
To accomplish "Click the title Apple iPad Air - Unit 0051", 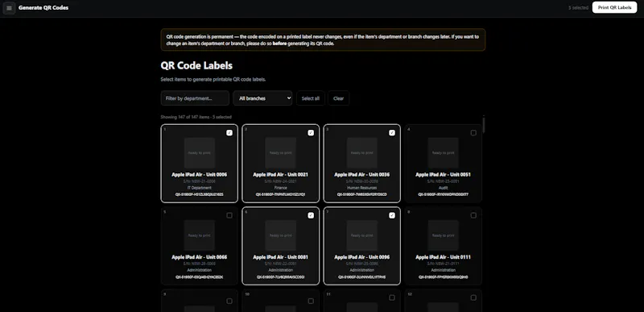I will pos(444,175).
